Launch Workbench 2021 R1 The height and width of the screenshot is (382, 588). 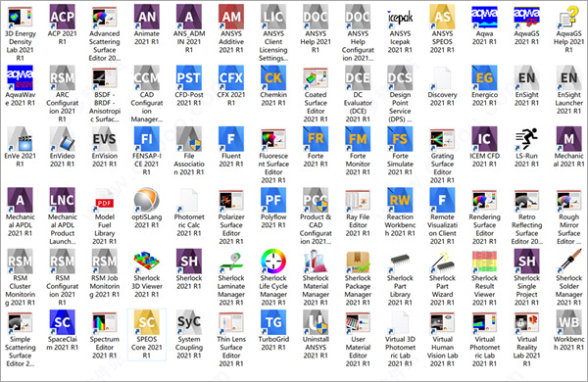point(568,322)
